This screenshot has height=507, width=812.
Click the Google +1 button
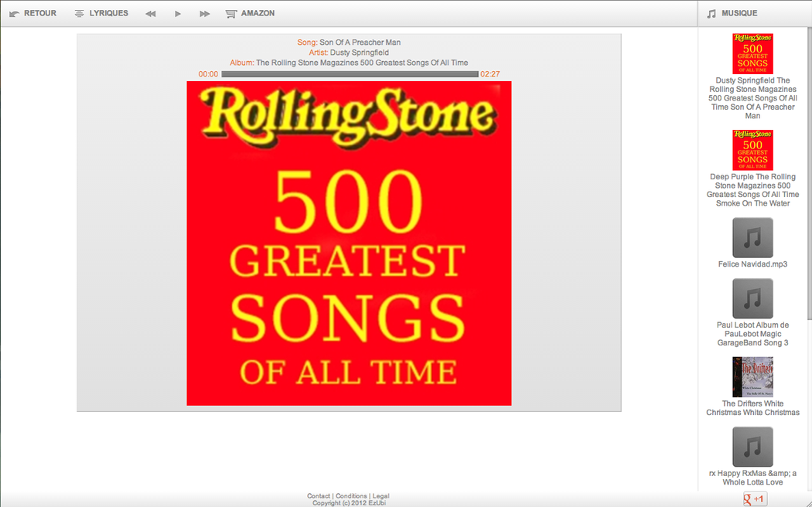tap(755, 499)
